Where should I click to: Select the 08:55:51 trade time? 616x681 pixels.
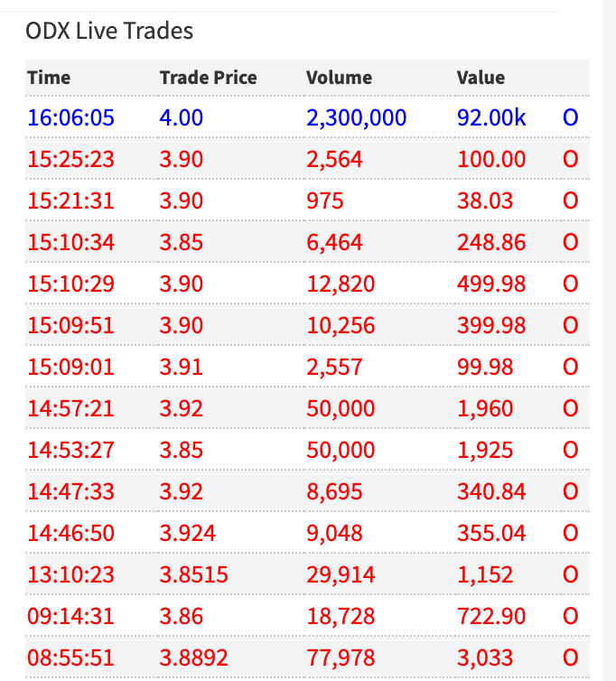[x=70, y=658]
